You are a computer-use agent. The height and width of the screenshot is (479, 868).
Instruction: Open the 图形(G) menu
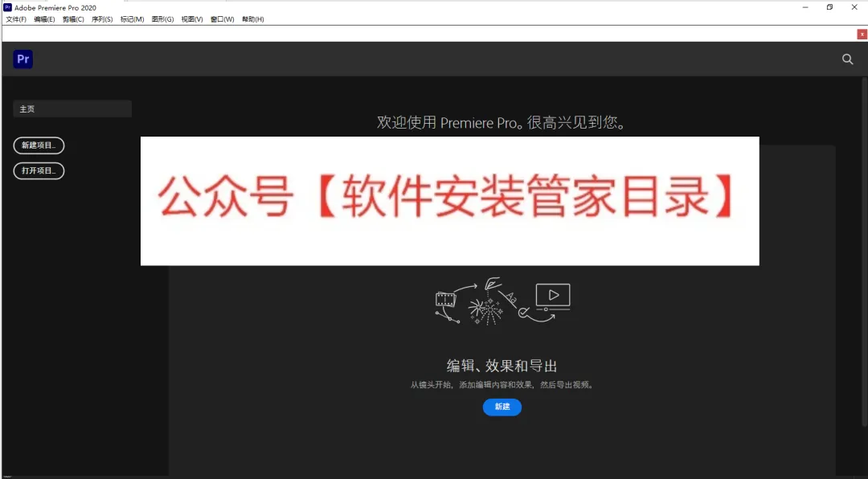(x=162, y=19)
